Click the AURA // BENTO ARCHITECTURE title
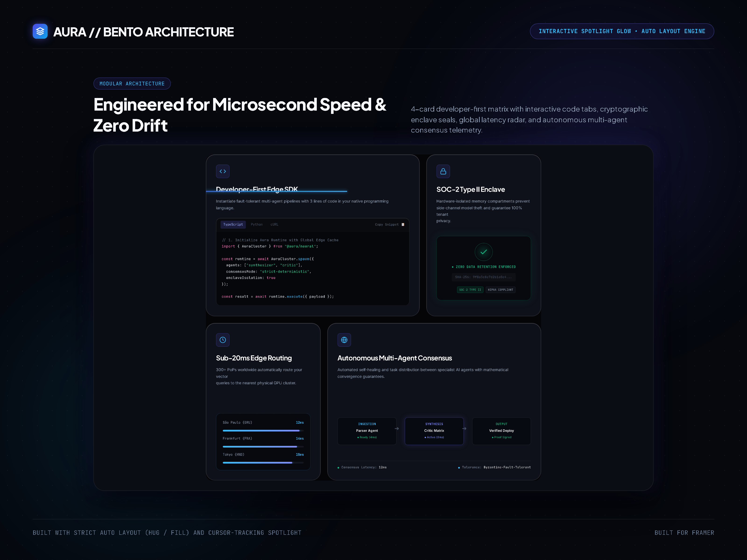 (144, 32)
